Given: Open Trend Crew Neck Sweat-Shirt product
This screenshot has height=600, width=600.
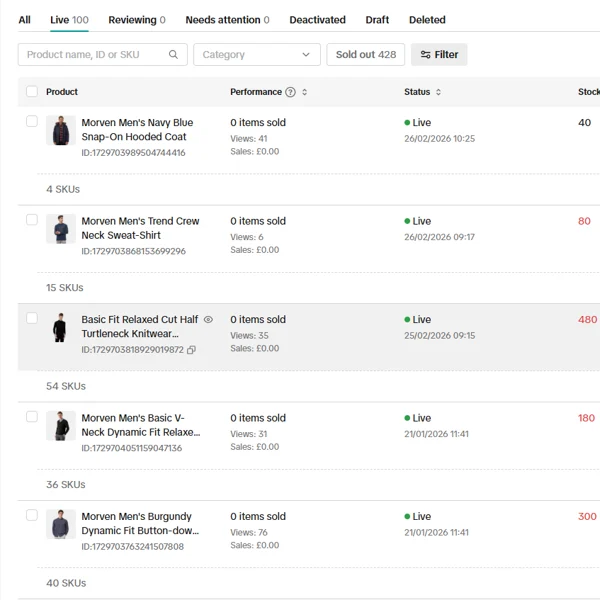Looking at the screenshot, I should point(140,228).
